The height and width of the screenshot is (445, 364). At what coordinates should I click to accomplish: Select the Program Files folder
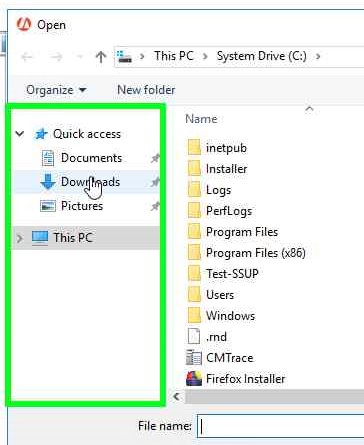pos(242,232)
